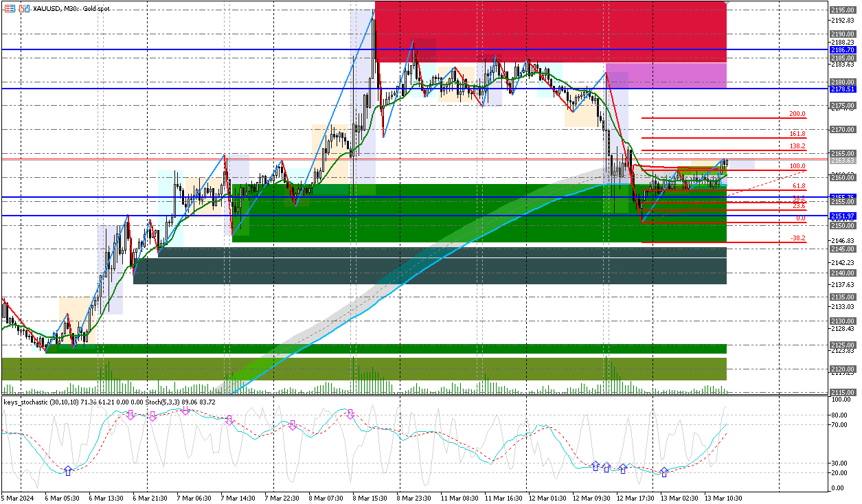Select the 2151.97 blue price label
862x504 pixels.
[841, 216]
